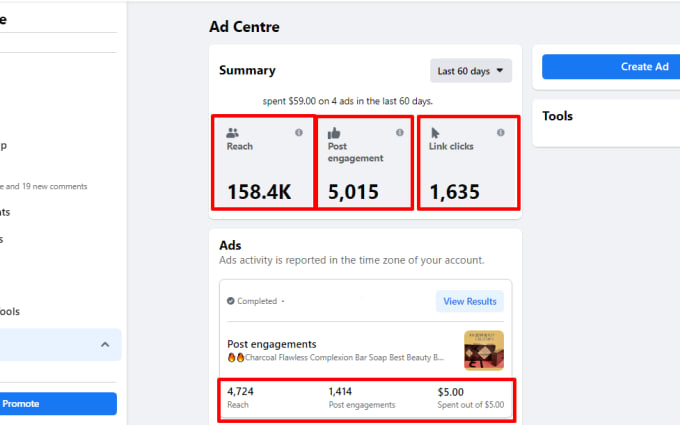Open the Charcoal soap ad thumbnail
Image resolution: width=680 pixels, height=425 pixels.
(x=484, y=350)
